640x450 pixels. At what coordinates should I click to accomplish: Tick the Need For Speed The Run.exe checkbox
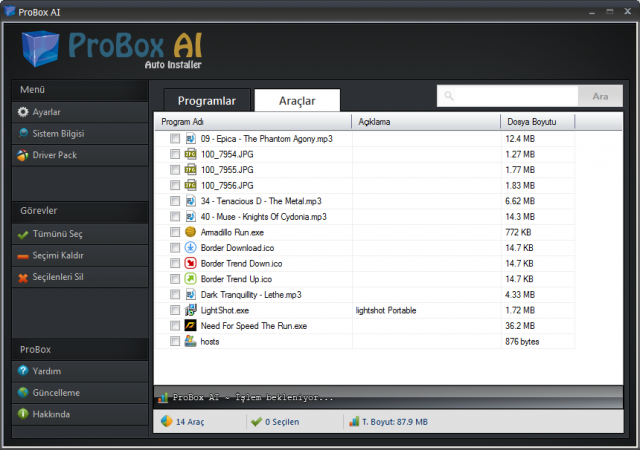pos(175,326)
